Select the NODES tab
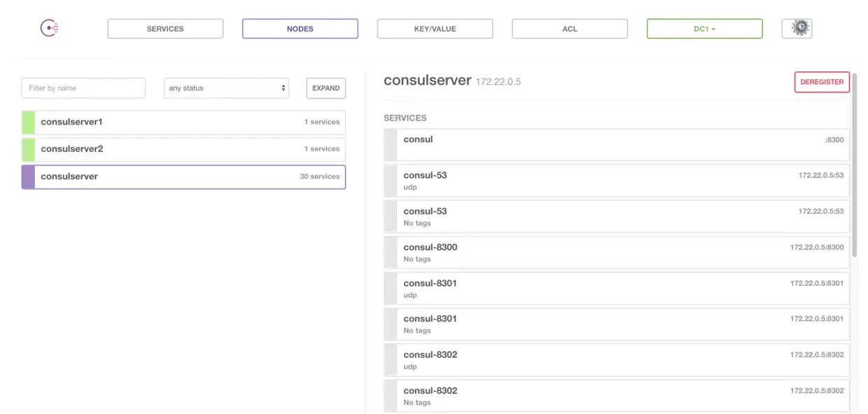868x414 pixels. click(x=300, y=28)
